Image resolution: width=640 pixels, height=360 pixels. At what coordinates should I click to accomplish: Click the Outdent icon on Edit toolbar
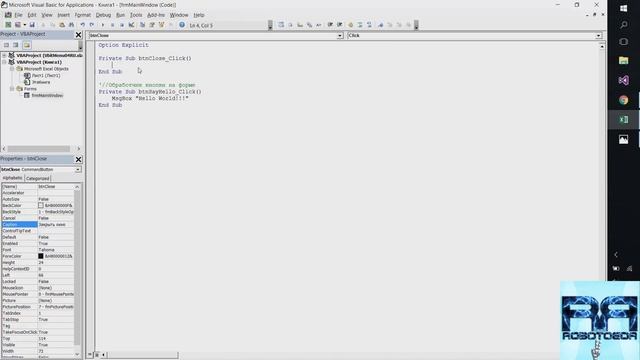[x=340, y=25]
